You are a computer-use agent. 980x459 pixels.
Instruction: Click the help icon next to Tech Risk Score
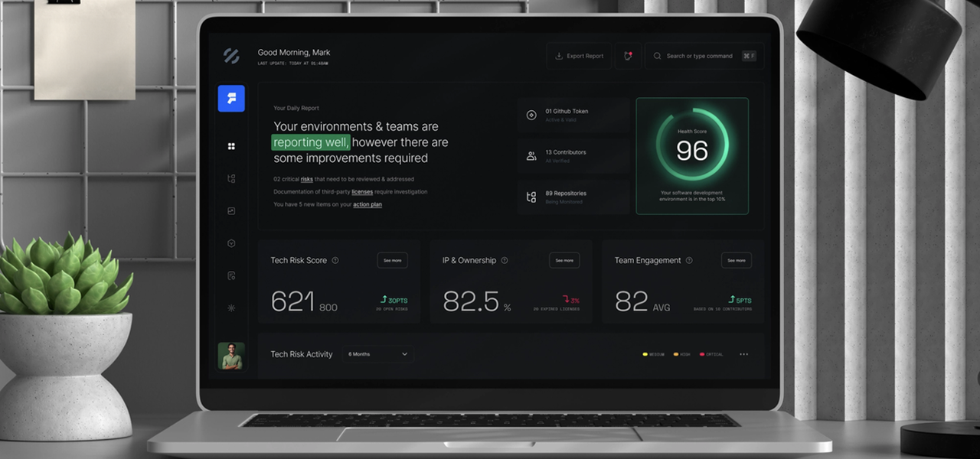pos(335,260)
